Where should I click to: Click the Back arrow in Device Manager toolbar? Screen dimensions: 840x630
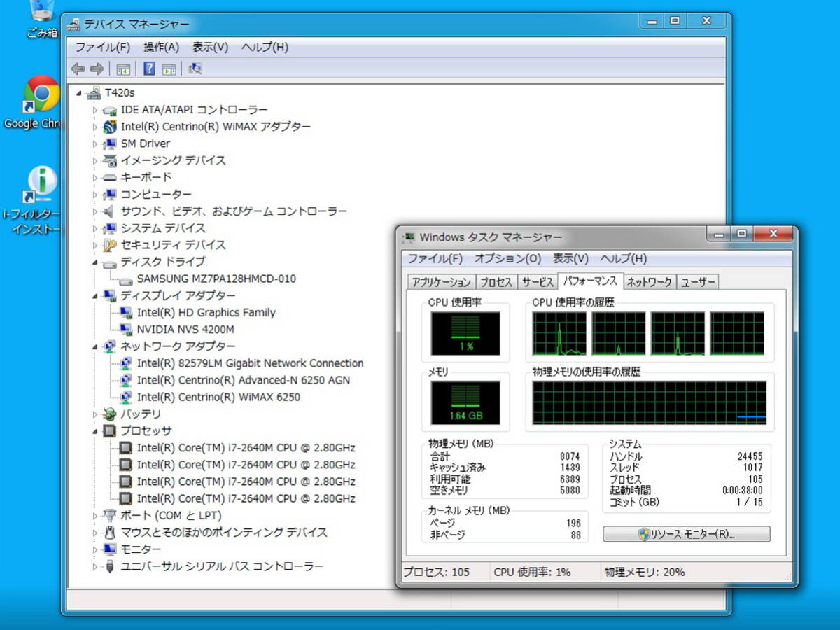tap(78, 69)
